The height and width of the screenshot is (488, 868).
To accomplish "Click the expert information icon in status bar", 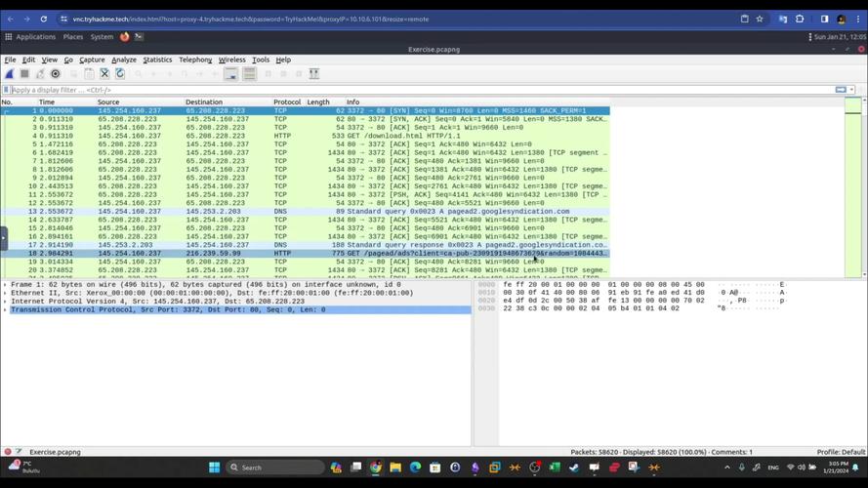I will pos(8,452).
